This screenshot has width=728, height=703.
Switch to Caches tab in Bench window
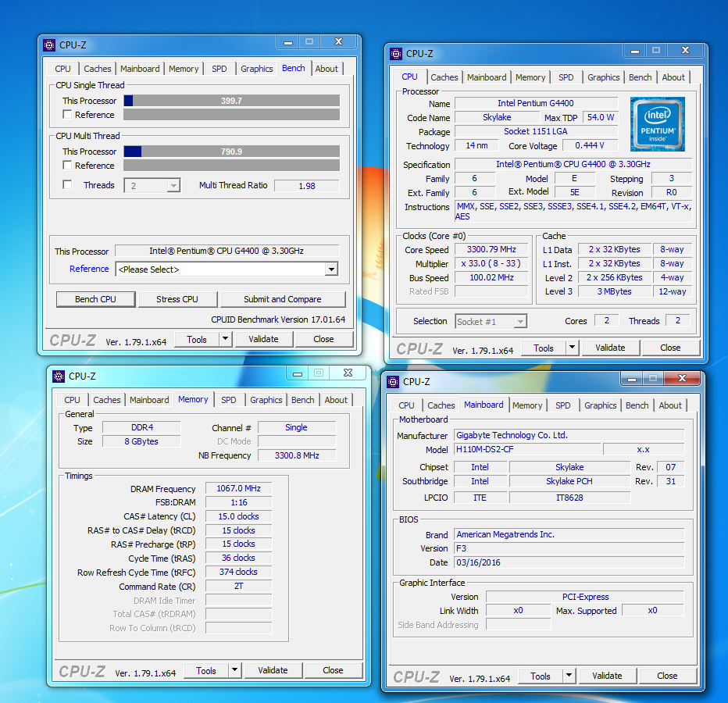[98, 69]
